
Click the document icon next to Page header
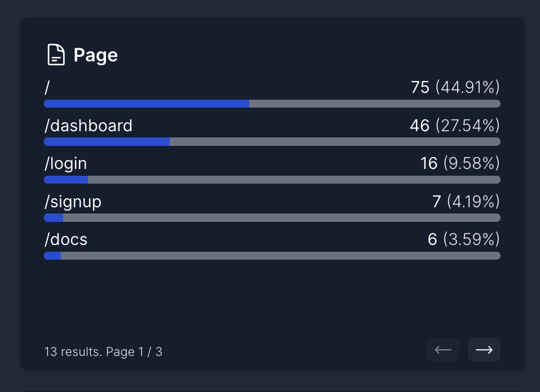[55, 55]
